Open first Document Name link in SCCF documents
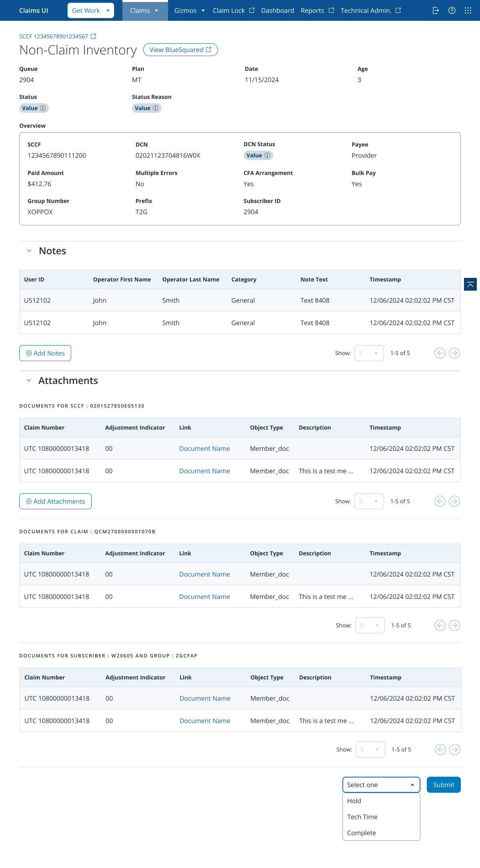480x868 pixels. tap(204, 448)
